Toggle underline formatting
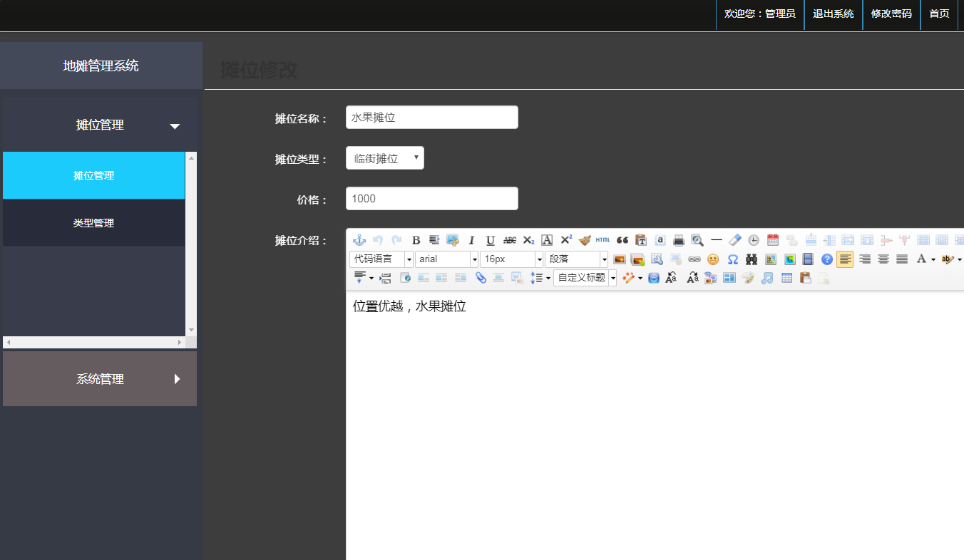 pos(491,240)
